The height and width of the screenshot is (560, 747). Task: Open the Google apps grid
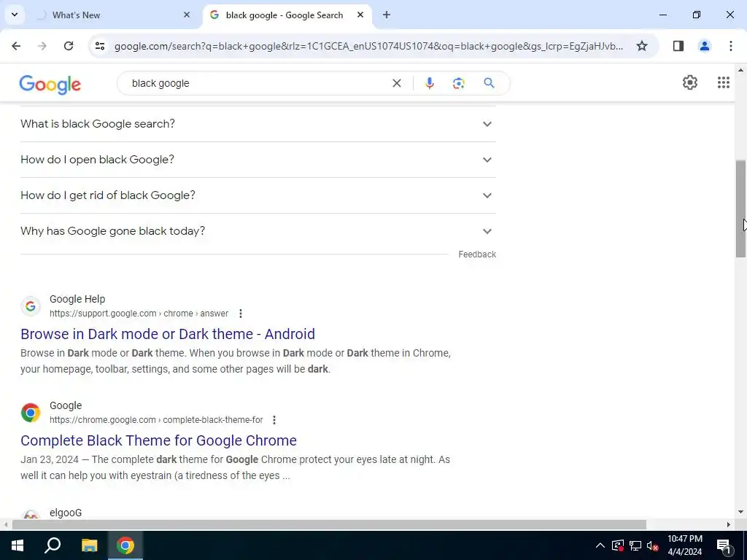pyautogui.click(x=723, y=82)
